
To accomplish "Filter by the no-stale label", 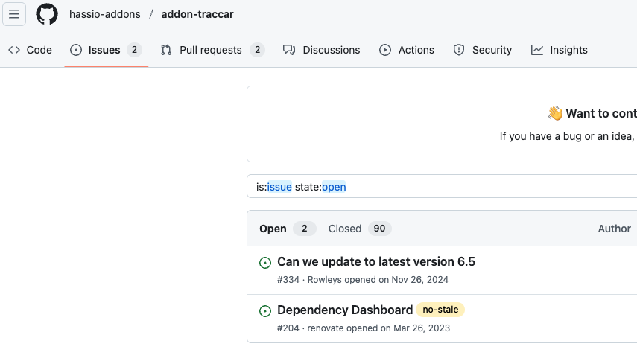I will [x=440, y=310].
